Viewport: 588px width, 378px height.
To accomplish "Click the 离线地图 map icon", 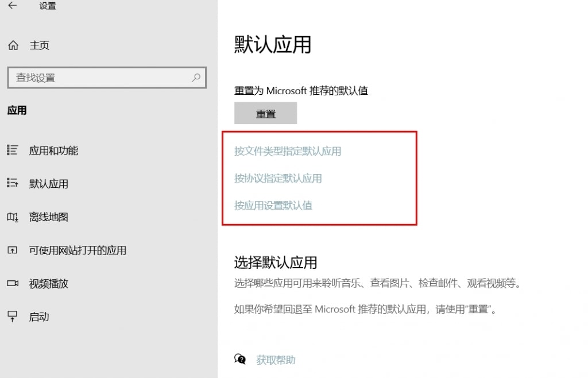I will 12,217.
